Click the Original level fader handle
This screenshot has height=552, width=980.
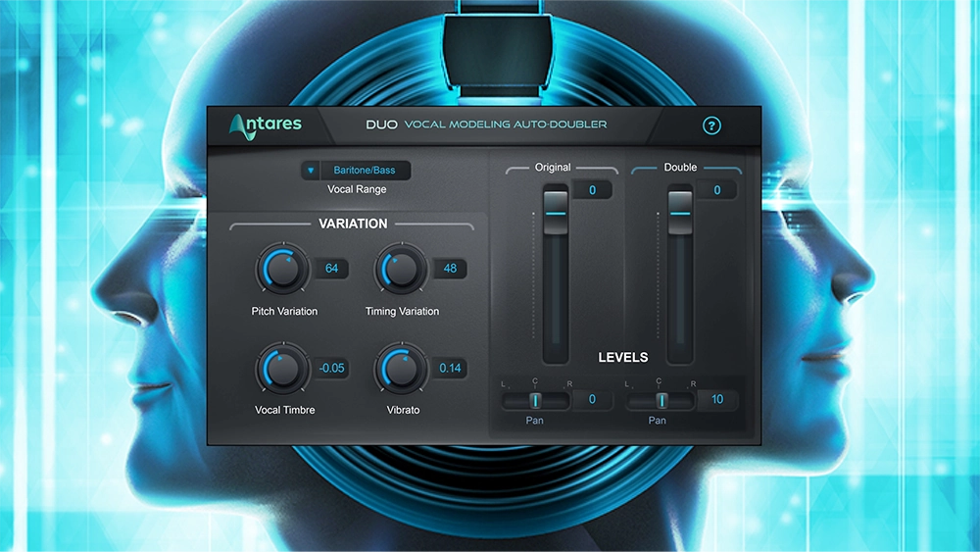(555, 213)
